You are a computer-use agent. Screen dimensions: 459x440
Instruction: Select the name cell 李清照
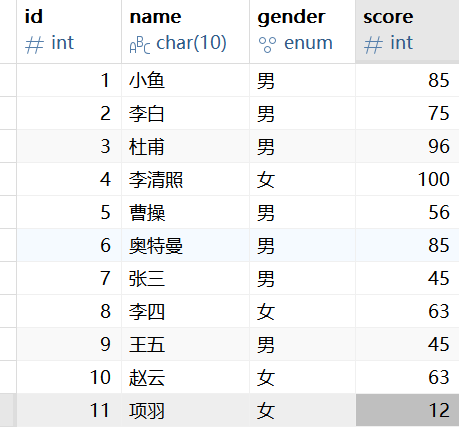(185, 179)
